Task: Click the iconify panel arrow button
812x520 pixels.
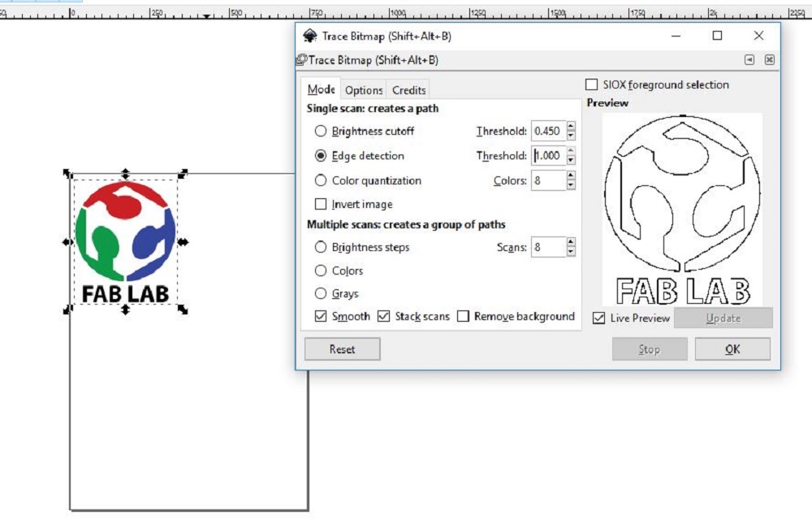Action: tap(749, 59)
